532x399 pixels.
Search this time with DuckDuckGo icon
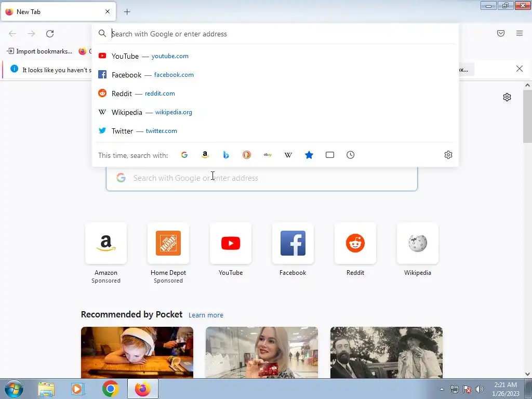tap(247, 155)
